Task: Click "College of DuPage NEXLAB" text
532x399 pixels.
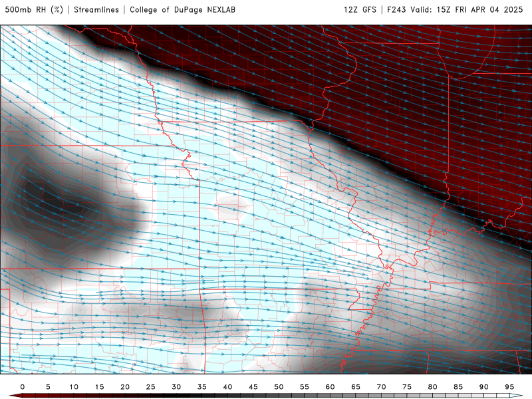Action: [182, 9]
